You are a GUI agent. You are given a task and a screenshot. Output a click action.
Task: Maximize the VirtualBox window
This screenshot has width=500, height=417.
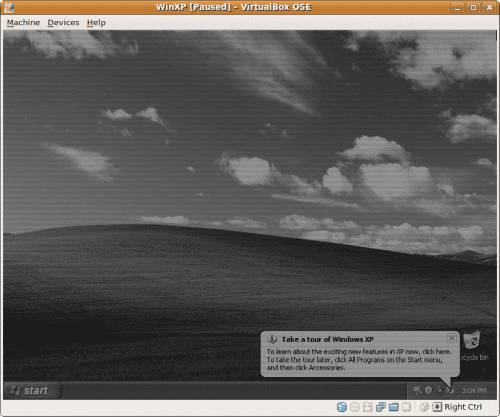(473, 7)
